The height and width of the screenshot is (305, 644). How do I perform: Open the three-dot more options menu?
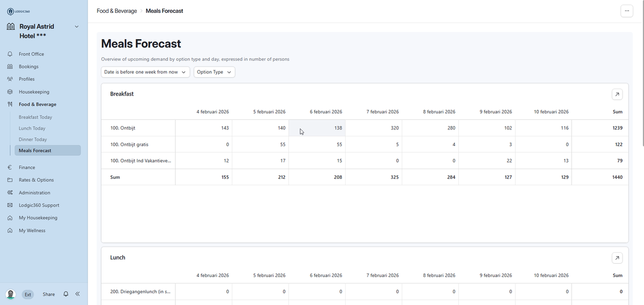coord(626,11)
